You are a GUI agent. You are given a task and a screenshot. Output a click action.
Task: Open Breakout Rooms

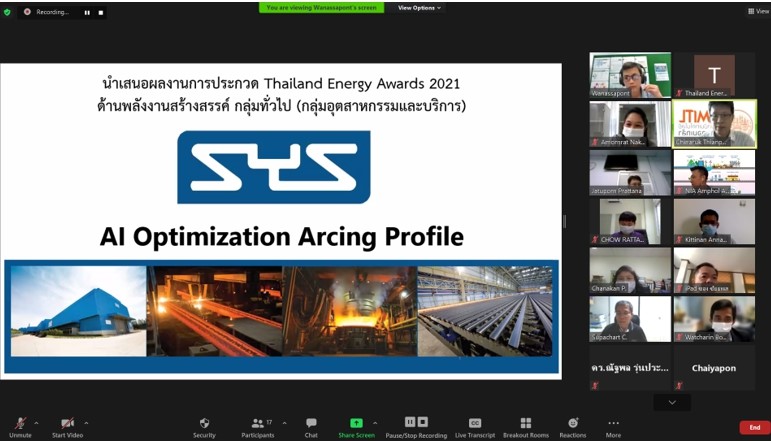526,427
